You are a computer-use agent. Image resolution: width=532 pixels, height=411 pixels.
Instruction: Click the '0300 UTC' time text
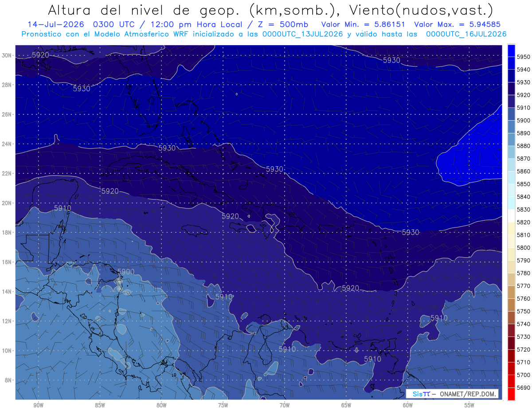click(x=114, y=24)
